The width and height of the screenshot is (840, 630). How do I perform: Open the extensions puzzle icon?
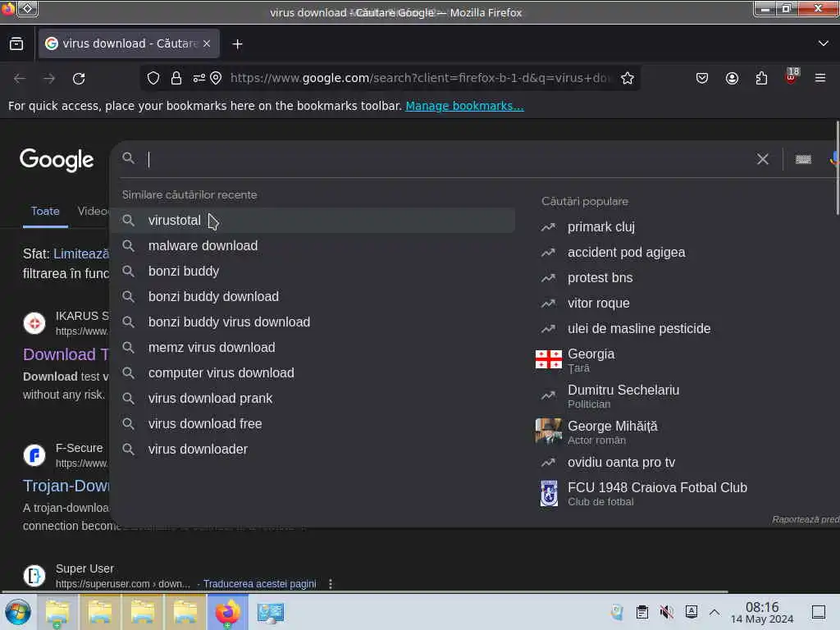pyautogui.click(x=761, y=78)
